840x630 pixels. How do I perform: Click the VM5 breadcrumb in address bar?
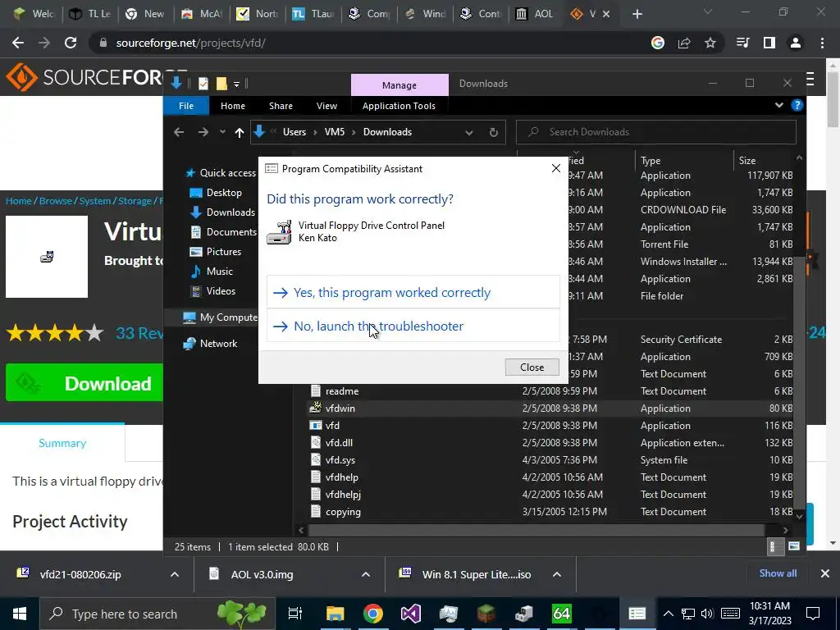click(x=335, y=132)
